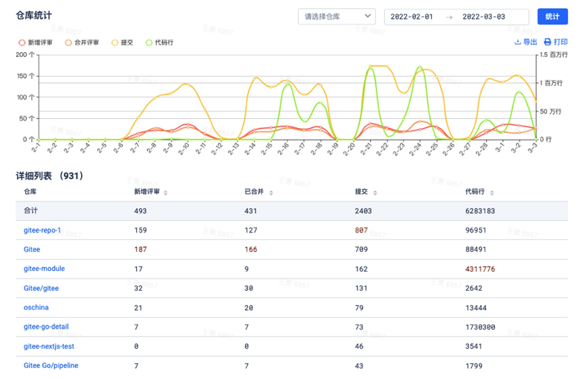Click the arrow between the dates

(x=449, y=17)
